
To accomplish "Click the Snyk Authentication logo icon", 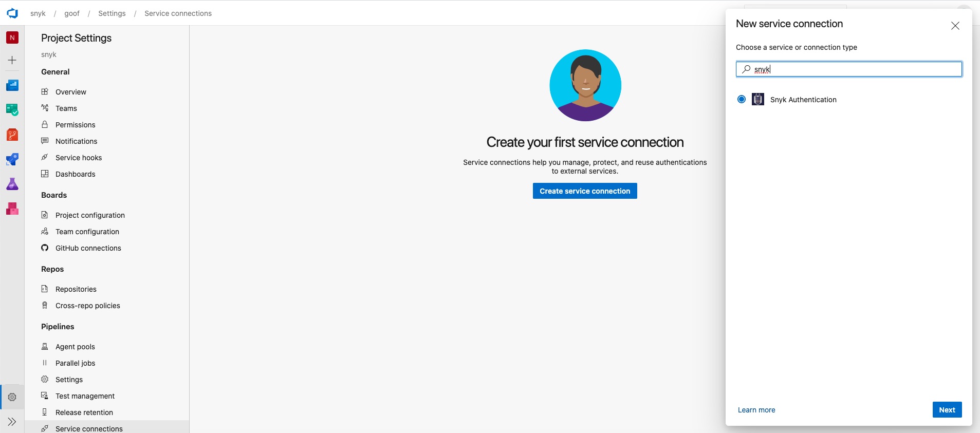I will point(758,99).
